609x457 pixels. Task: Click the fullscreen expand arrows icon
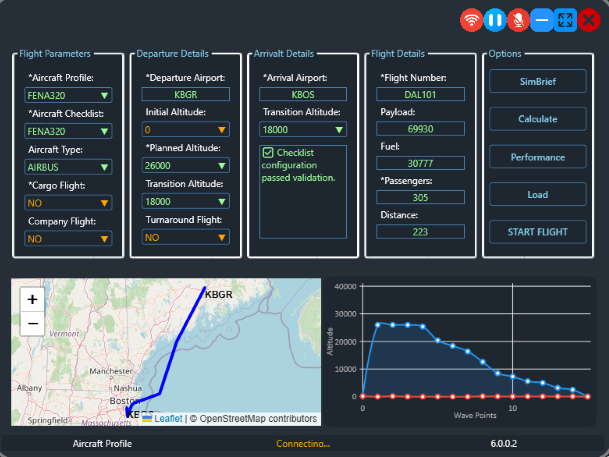565,19
